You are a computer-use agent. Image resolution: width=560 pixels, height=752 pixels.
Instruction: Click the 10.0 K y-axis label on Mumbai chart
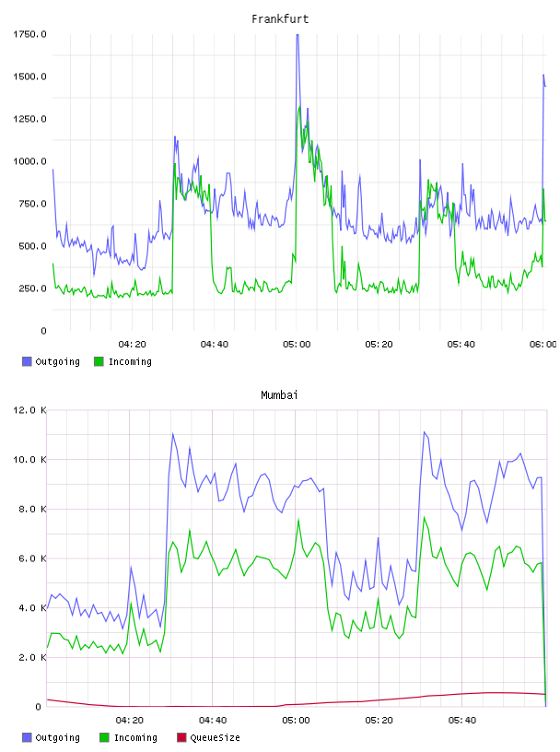(29, 460)
